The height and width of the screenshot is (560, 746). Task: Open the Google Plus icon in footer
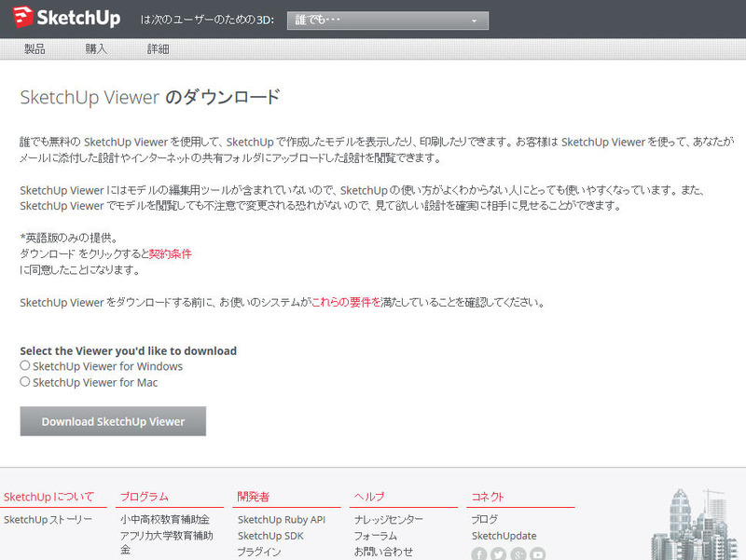[x=518, y=554]
